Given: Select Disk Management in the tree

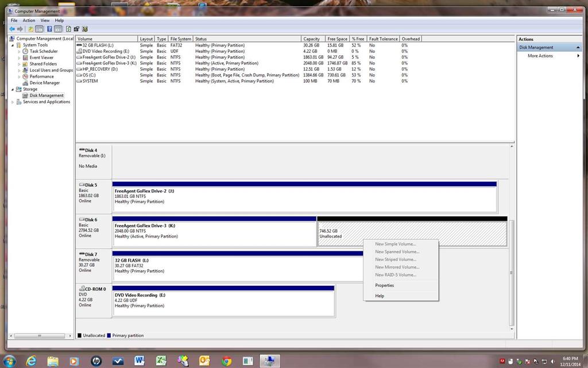Looking at the screenshot, I should pyautogui.click(x=47, y=95).
